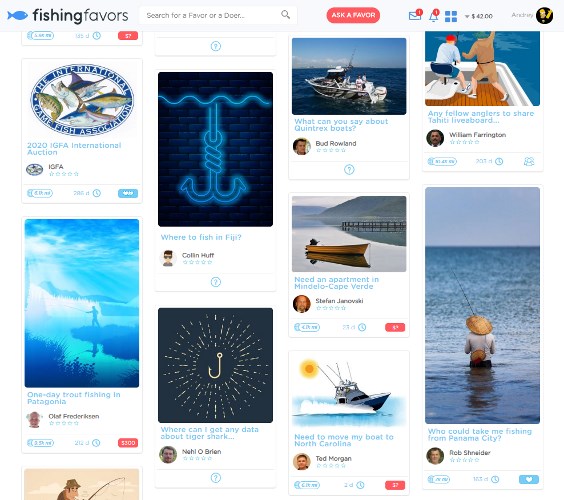The image size is (564, 500).
Task: Open the notifications bell icon
Action: (434, 16)
